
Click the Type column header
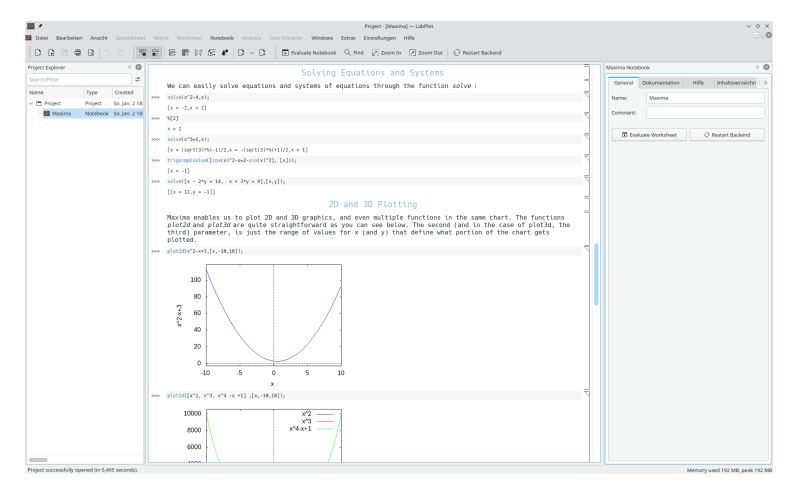point(98,93)
